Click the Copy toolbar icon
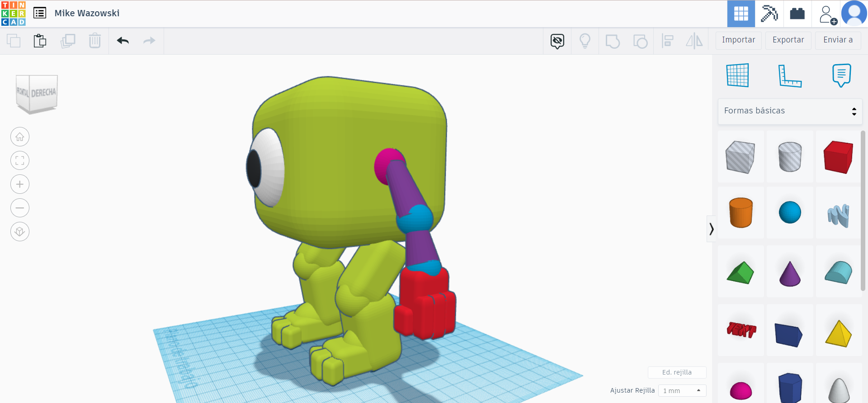Viewport: 868px width, 403px height. click(x=14, y=41)
